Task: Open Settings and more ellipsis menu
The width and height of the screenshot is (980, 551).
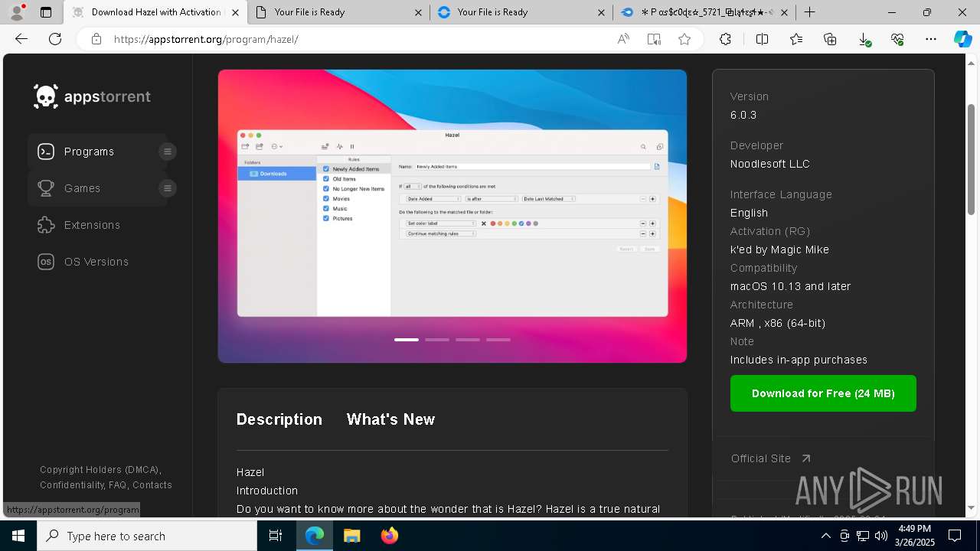Action: tap(931, 39)
